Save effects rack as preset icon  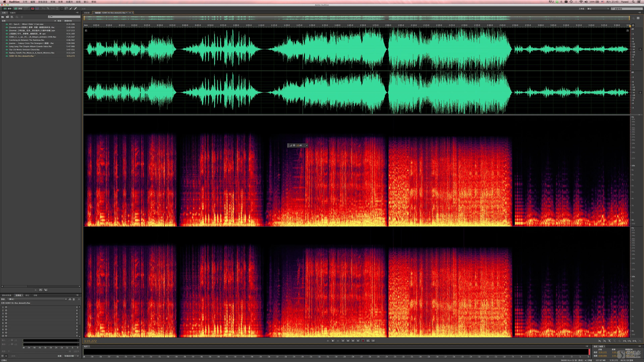click(70, 299)
